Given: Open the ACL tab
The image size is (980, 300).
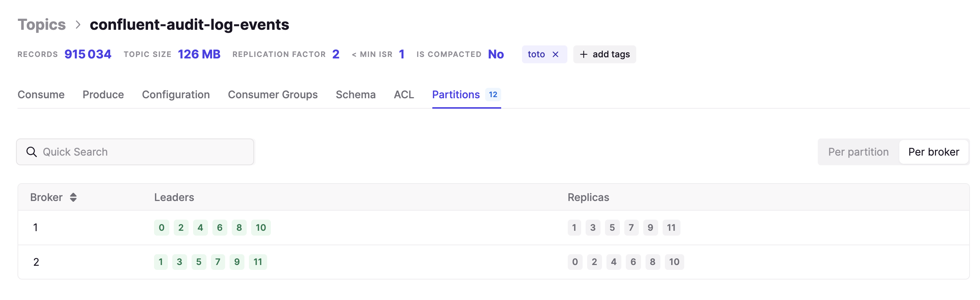Looking at the screenshot, I should 404,95.
